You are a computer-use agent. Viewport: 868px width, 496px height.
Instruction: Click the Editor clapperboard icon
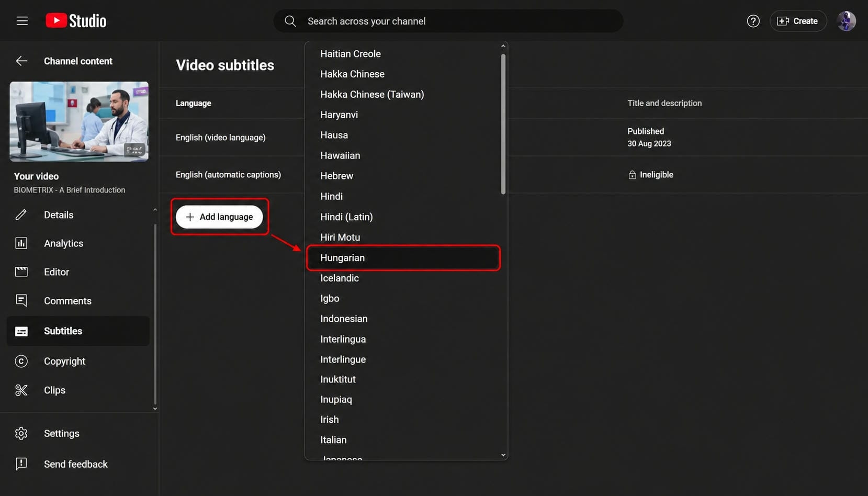(x=21, y=272)
